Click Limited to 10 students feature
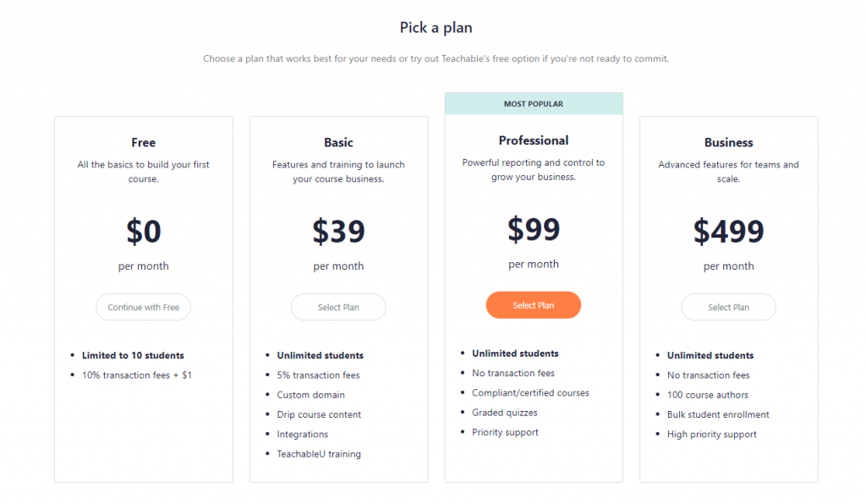This screenshot has width=866, height=504. 133,355
